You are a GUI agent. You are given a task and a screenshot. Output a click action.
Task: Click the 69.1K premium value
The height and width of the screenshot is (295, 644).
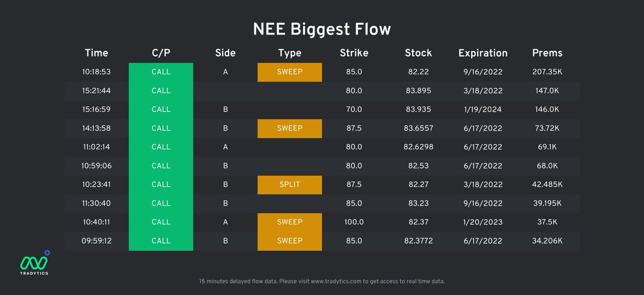(x=547, y=147)
